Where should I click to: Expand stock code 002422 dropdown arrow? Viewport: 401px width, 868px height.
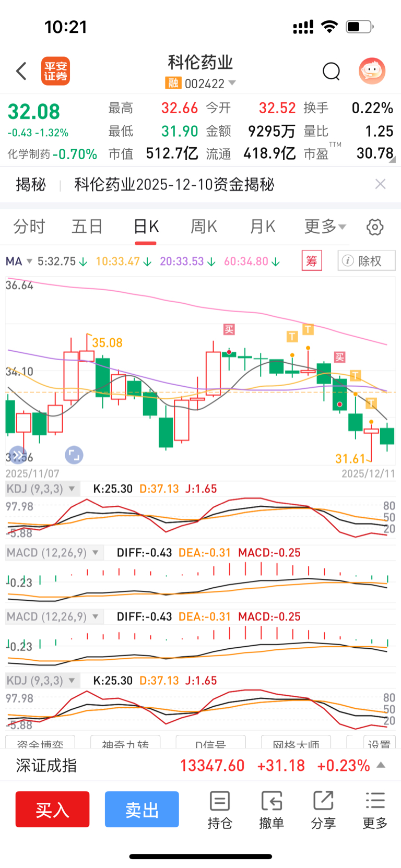tap(232, 83)
